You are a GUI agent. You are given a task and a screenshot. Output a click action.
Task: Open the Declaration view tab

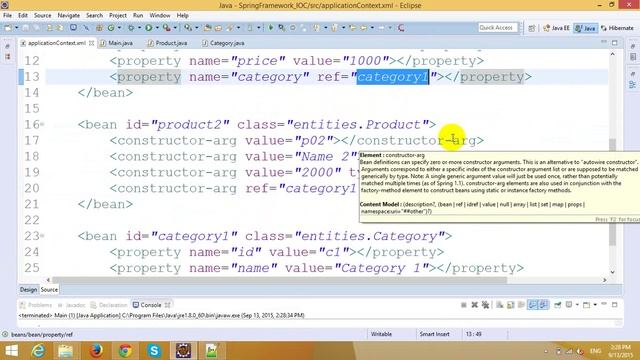109,305
